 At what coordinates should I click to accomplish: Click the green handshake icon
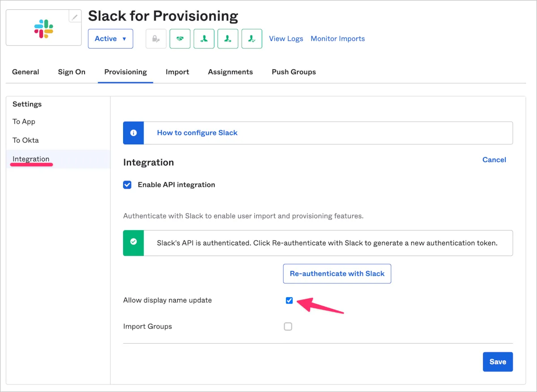click(180, 39)
